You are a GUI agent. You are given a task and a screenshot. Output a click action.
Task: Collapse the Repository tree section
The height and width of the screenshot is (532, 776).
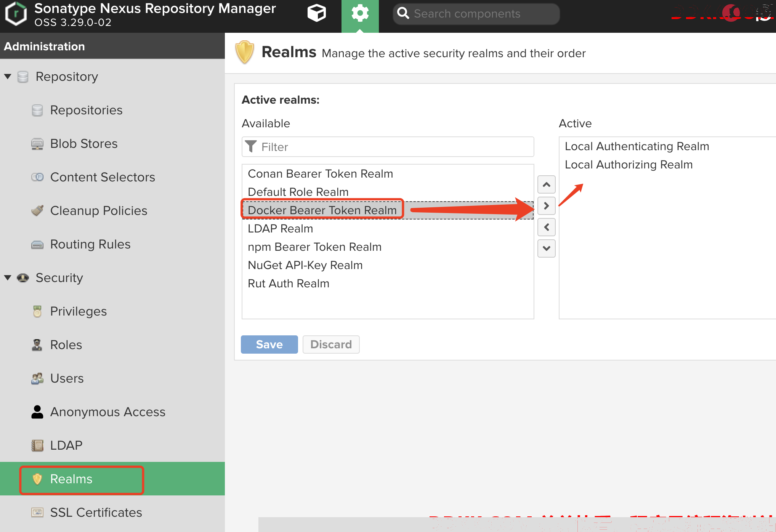tap(8, 77)
